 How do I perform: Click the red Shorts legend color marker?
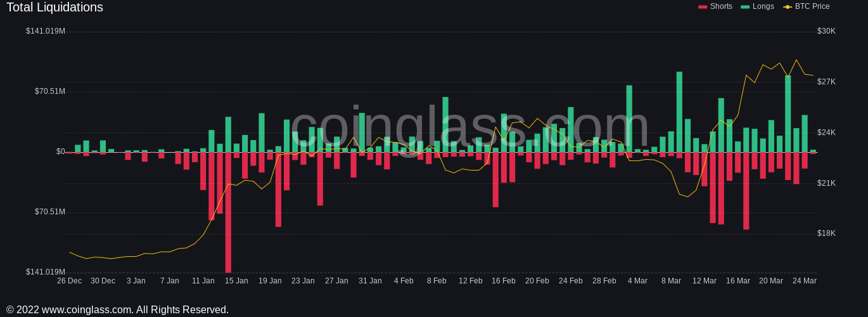702,6
